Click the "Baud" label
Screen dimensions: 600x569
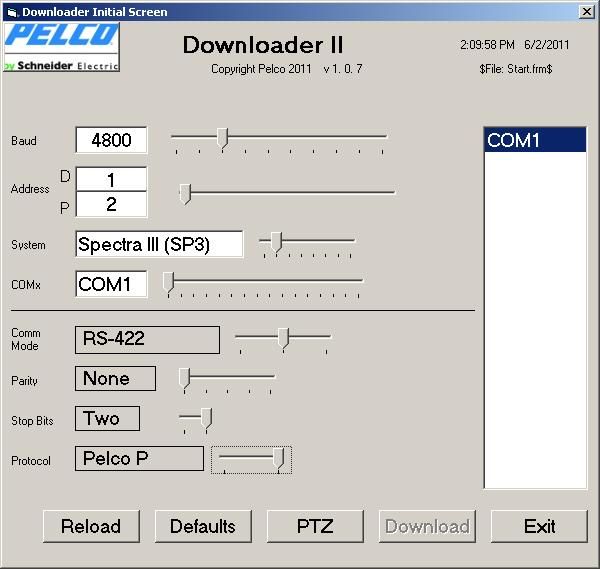click(24, 141)
